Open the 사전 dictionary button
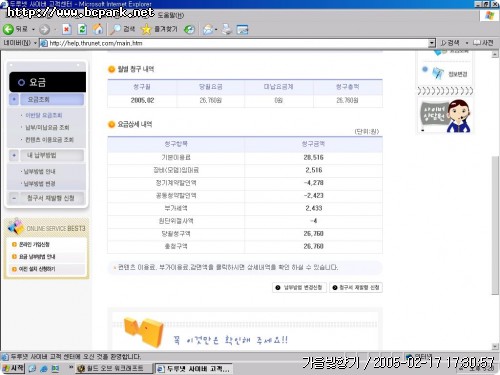This screenshot has height=375, width=500. (484, 43)
